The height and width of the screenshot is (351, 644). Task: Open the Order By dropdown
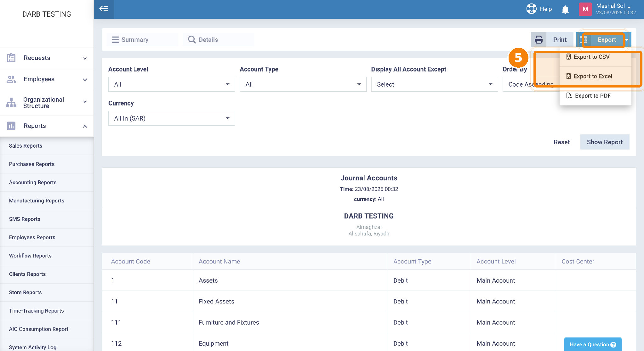(531, 84)
